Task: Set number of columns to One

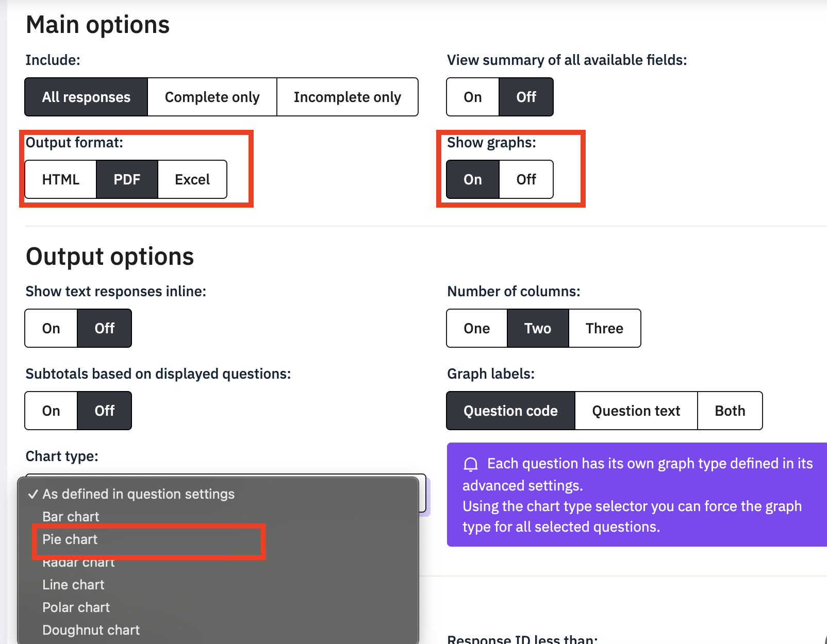Action: [x=476, y=328]
